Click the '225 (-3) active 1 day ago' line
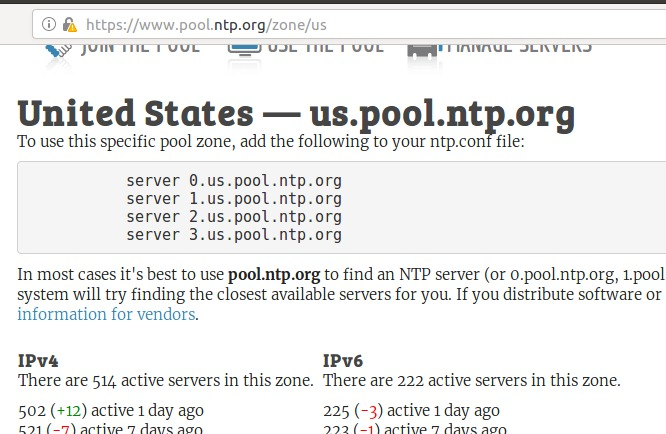The width and height of the screenshot is (666, 434). coord(411,411)
